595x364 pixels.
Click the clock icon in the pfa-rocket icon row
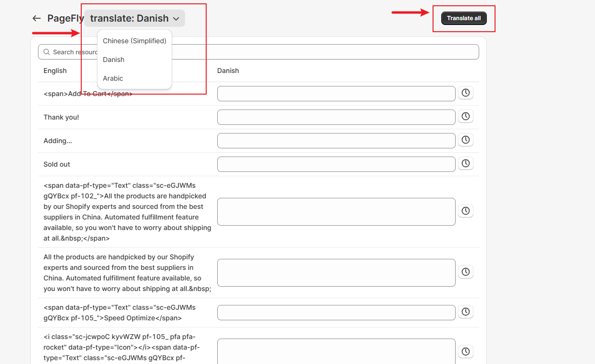click(x=466, y=352)
